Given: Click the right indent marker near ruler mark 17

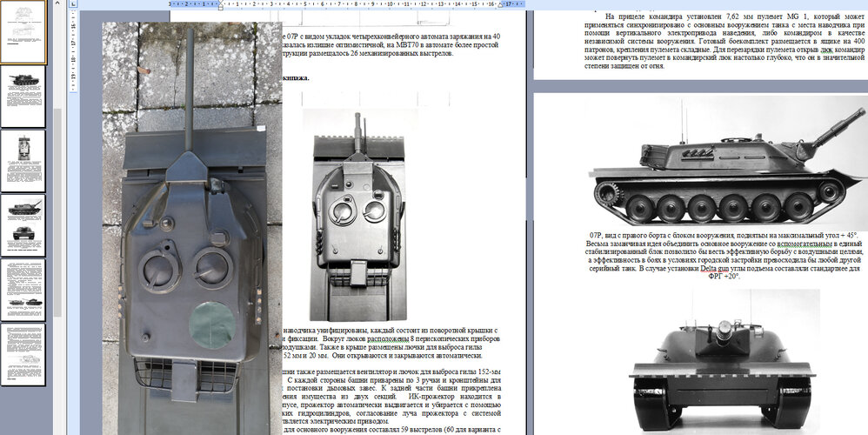Looking at the screenshot, I should pyautogui.click(x=500, y=5).
